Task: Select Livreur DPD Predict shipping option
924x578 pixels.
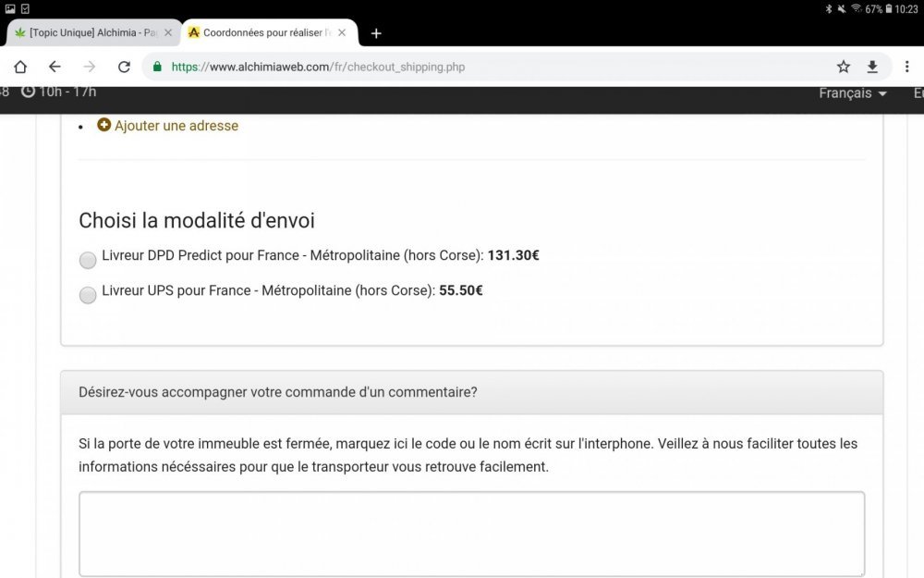Action: (x=88, y=260)
